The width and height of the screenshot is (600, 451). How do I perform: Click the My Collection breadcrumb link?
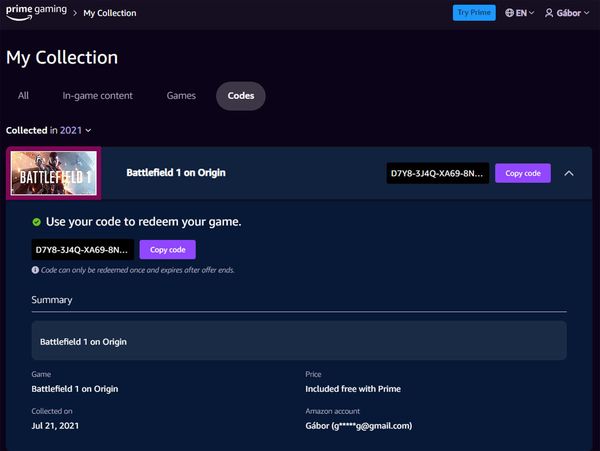pyautogui.click(x=110, y=13)
